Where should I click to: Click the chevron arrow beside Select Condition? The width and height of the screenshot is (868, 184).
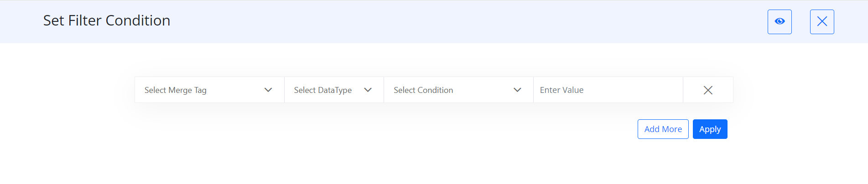517,90
